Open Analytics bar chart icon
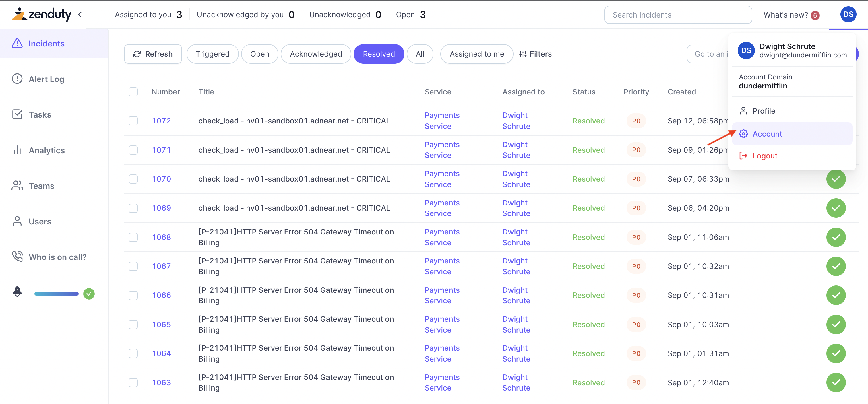The height and width of the screenshot is (404, 868). coord(17,150)
